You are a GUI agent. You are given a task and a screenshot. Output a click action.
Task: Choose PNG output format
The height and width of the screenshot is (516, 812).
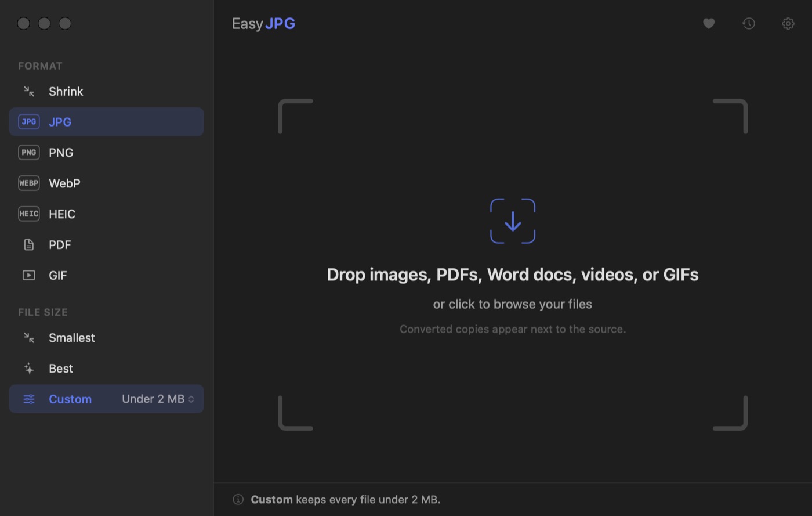pos(106,153)
